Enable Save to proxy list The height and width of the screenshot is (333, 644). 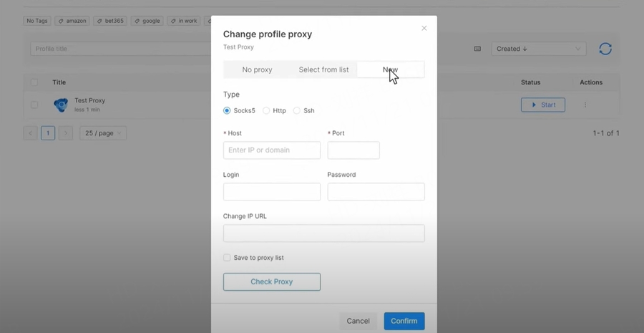pyautogui.click(x=227, y=258)
